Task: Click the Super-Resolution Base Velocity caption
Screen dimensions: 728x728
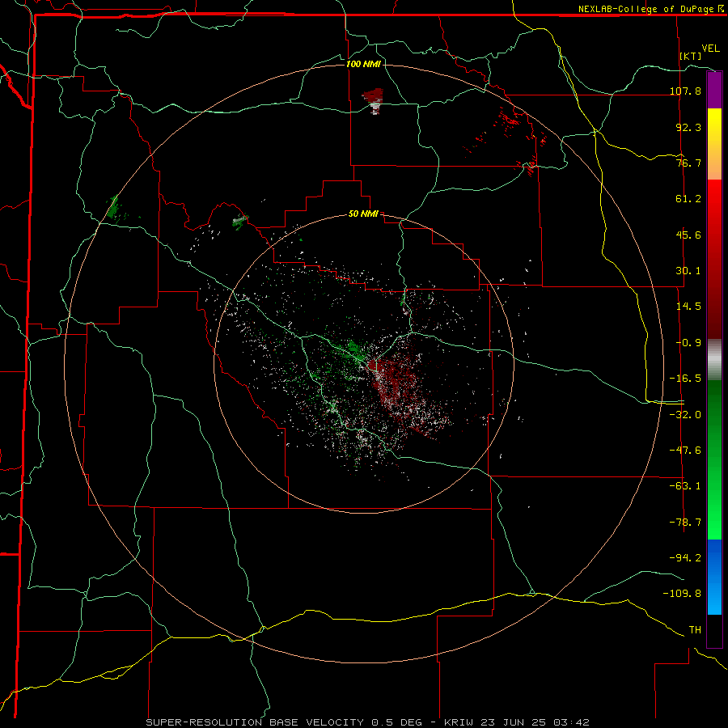Action: [368, 722]
